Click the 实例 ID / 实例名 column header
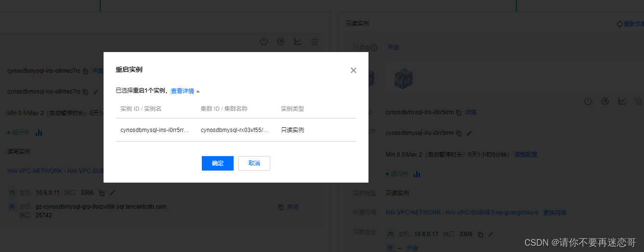Image resolution: width=644 pixels, height=252 pixels. click(141, 109)
